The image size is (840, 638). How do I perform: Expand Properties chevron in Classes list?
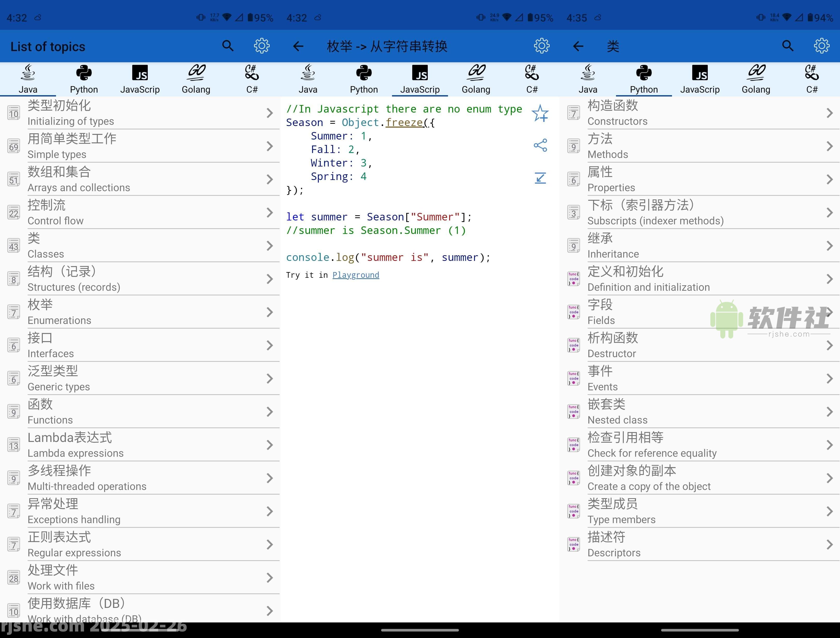[x=829, y=179]
